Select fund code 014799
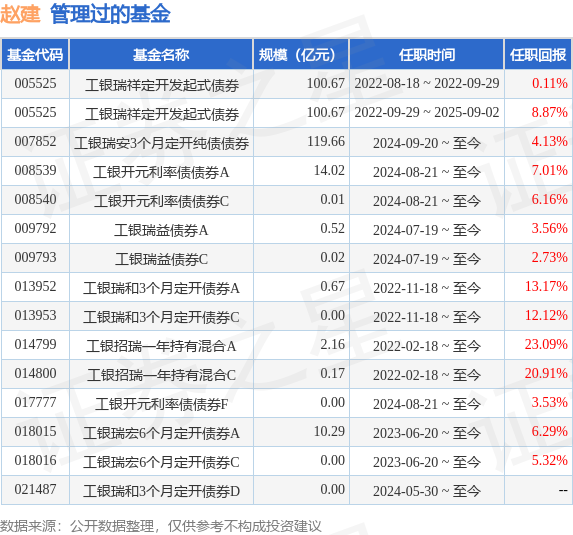573x535 pixels. pyautogui.click(x=35, y=345)
